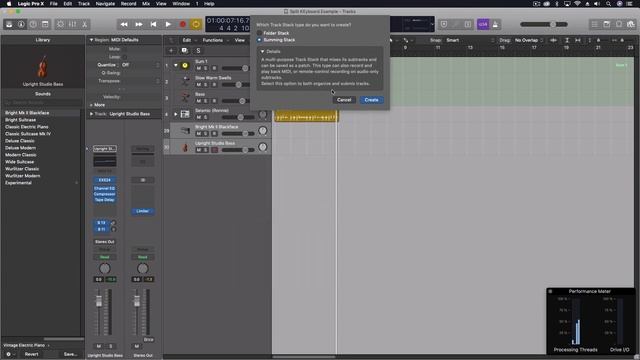Click the duplicate track button

coord(184,51)
